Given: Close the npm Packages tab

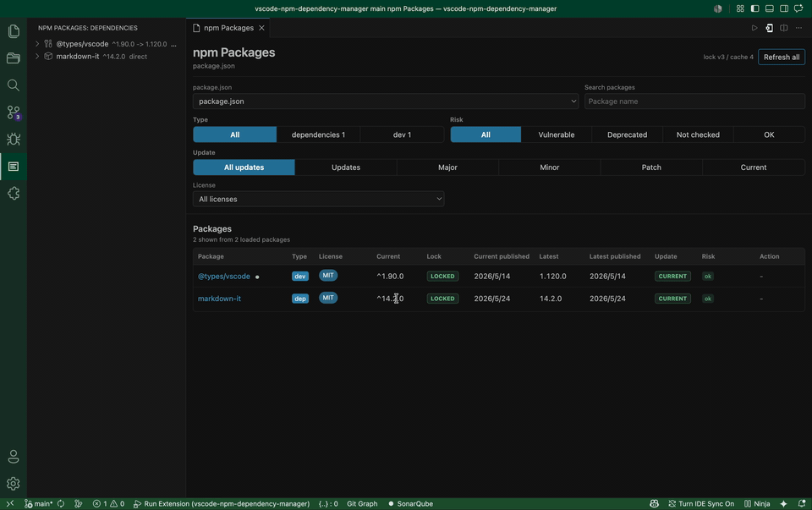Looking at the screenshot, I should [x=261, y=28].
